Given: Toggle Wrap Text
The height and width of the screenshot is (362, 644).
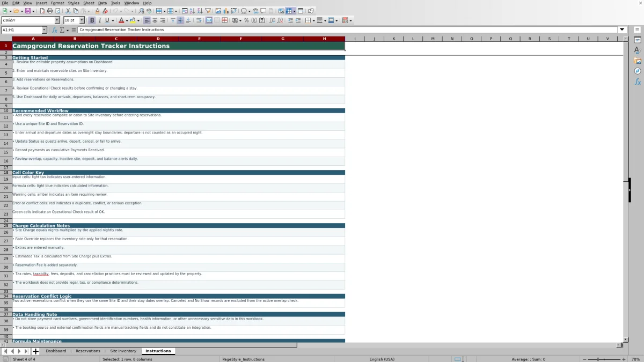Looking at the screenshot, I should [x=199, y=20].
